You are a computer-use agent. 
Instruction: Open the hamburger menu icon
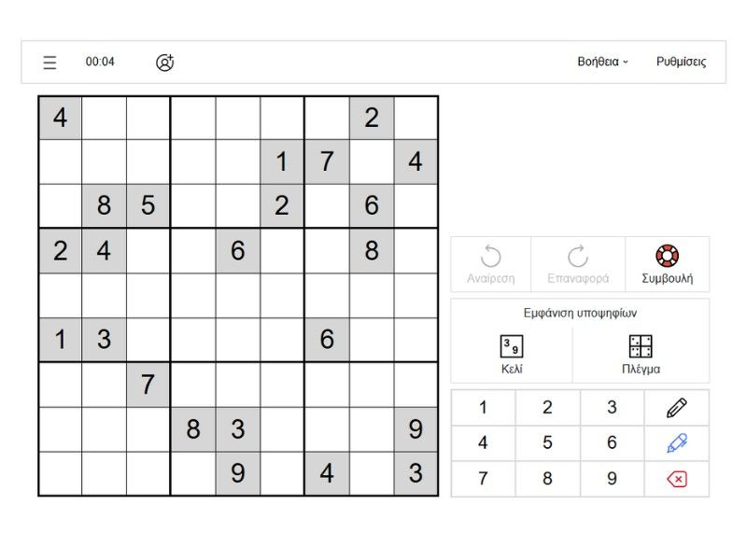pos(49,63)
